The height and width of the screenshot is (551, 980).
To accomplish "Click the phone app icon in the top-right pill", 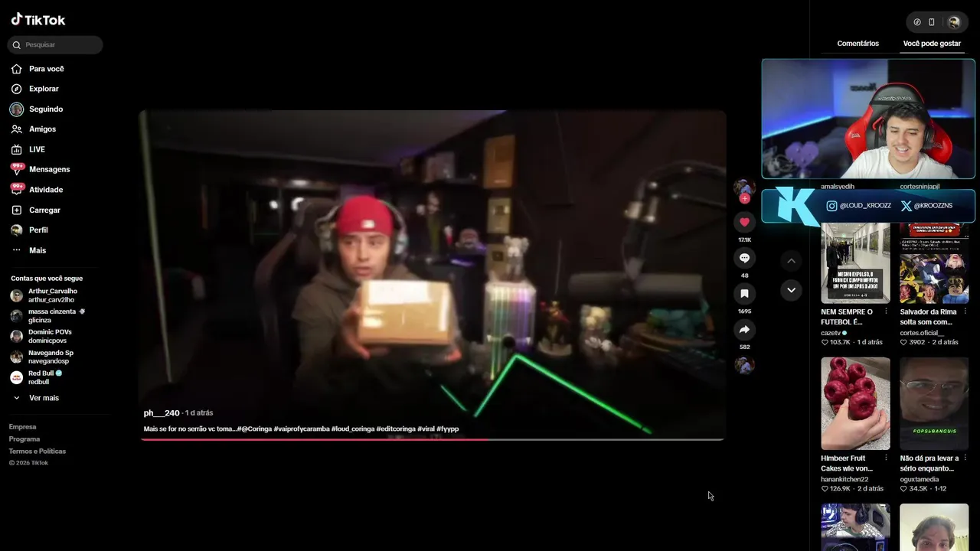I will [x=932, y=22].
